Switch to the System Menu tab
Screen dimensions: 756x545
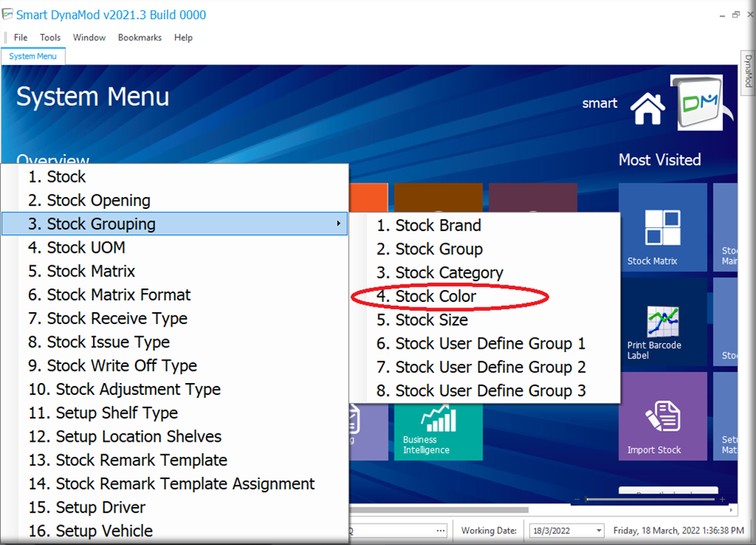point(33,56)
